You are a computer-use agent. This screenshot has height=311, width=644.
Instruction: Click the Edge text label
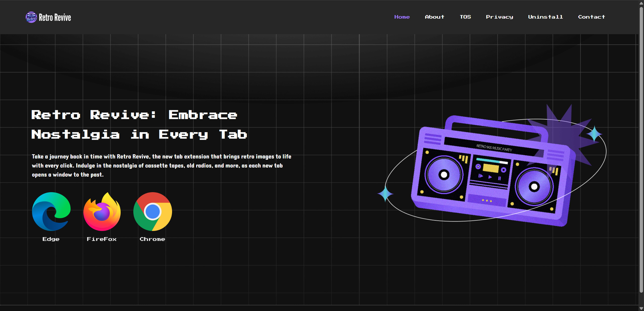pos(51,239)
